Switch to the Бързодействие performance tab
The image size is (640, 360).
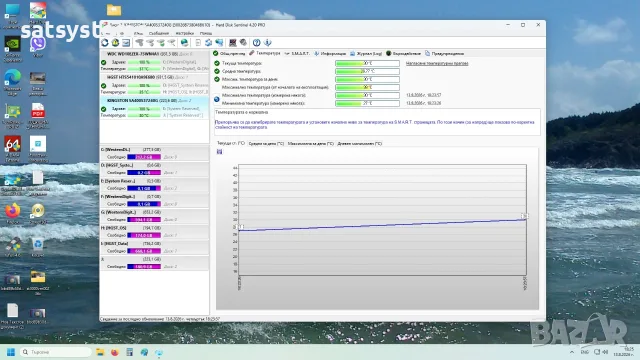403,53
